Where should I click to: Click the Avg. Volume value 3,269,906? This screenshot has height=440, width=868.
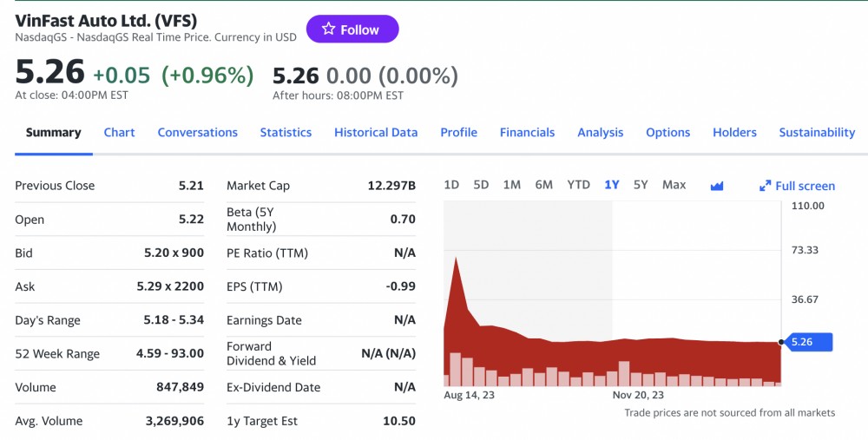point(175,421)
